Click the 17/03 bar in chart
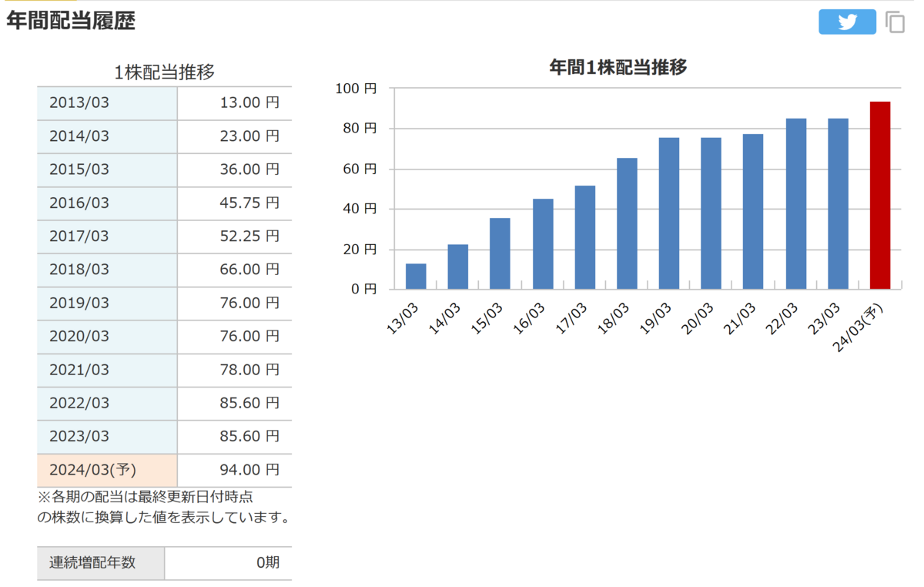 coord(585,237)
